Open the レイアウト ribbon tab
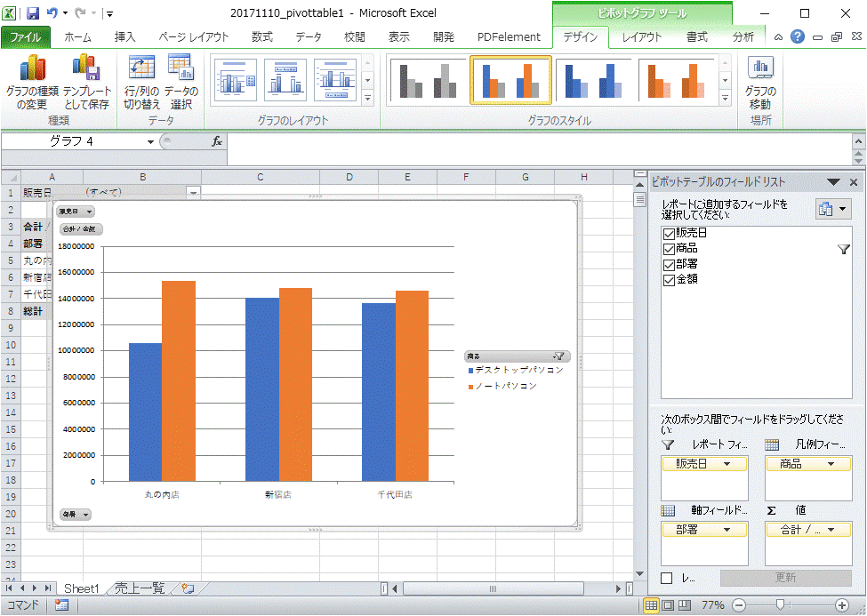 pos(641,37)
